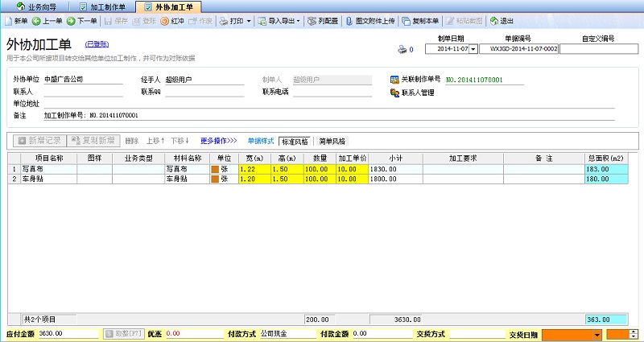Click the 更多操作>>> link
The height and width of the screenshot is (342, 644).
coord(218,140)
